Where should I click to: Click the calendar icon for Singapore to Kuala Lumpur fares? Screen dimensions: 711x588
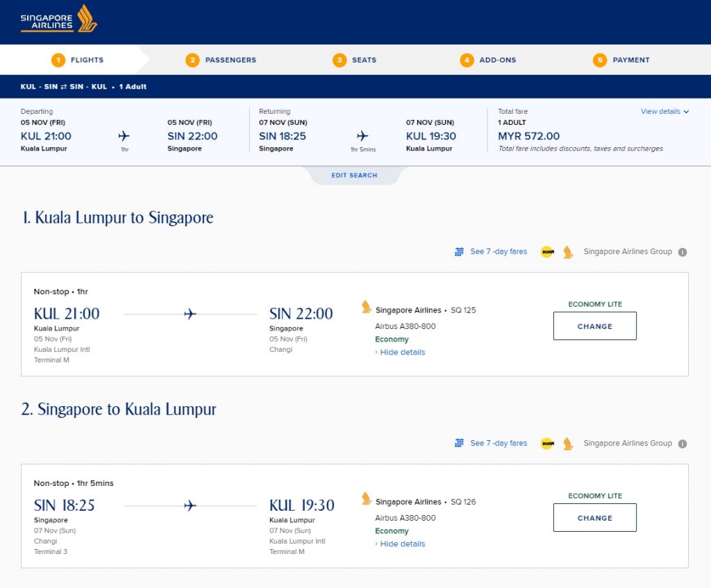459,444
